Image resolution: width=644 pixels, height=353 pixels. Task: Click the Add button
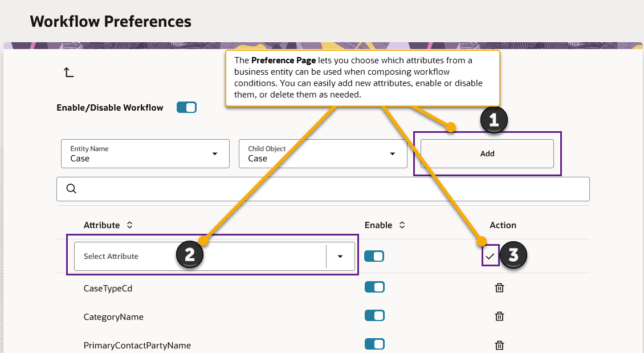(x=487, y=153)
